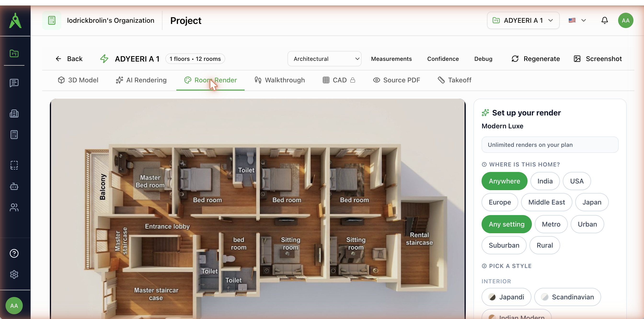The height and width of the screenshot is (319, 644).
Task: Click the Entrance lobby label
Action: coord(167,226)
